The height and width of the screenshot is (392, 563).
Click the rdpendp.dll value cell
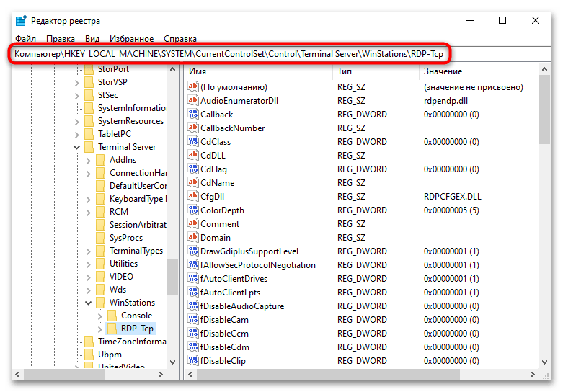(x=445, y=100)
